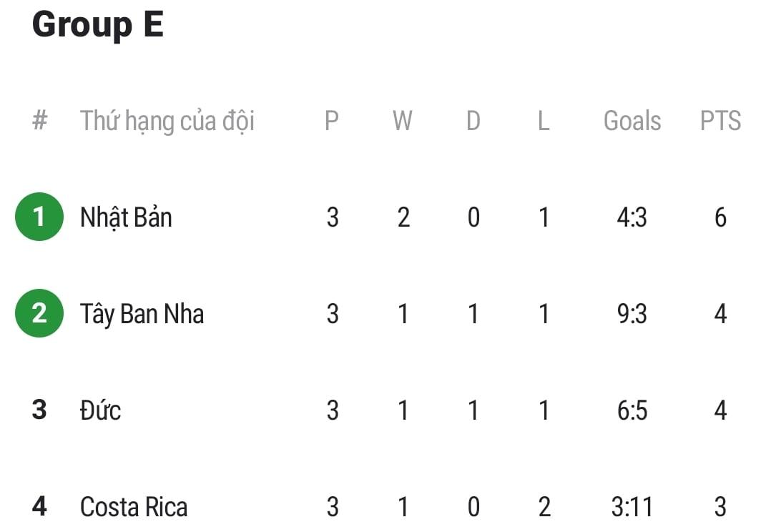
Task: Open the Nhật Bản team row
Action: pyautogui.click(x=126, y=217)
